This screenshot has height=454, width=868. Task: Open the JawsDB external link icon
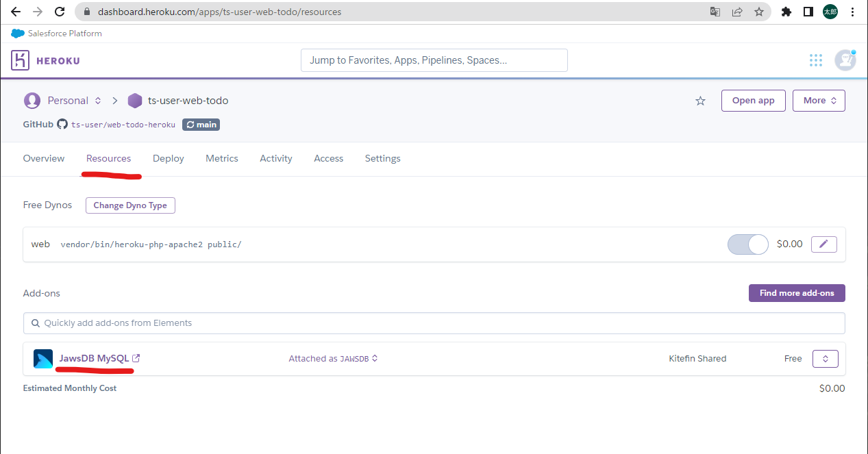(x=136, y=358)
